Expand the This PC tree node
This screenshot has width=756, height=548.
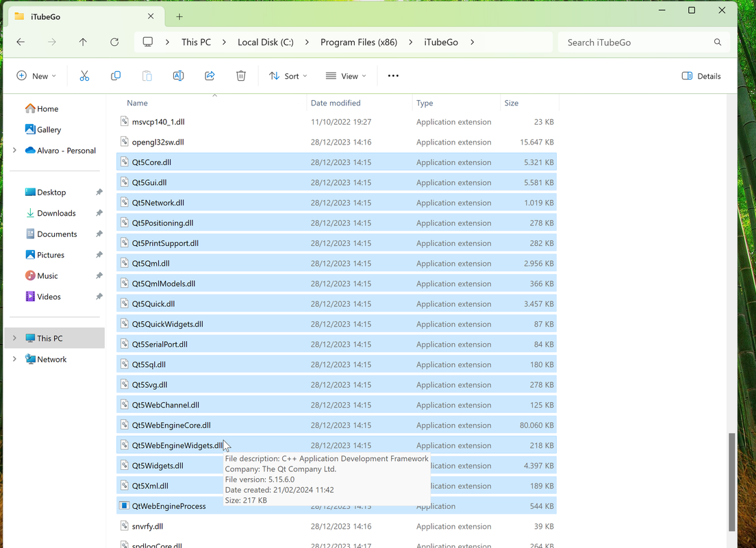click(x=14, y=338)
